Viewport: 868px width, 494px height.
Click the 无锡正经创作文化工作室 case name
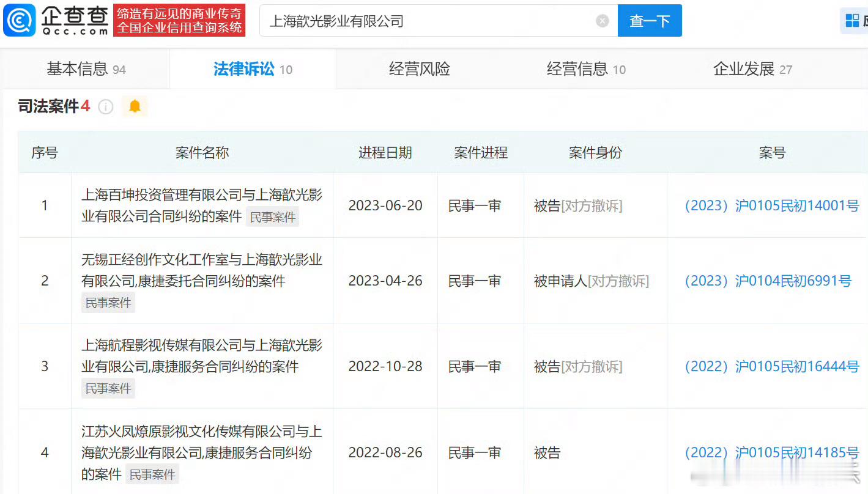pyautogui.click(x=202, y=270)
